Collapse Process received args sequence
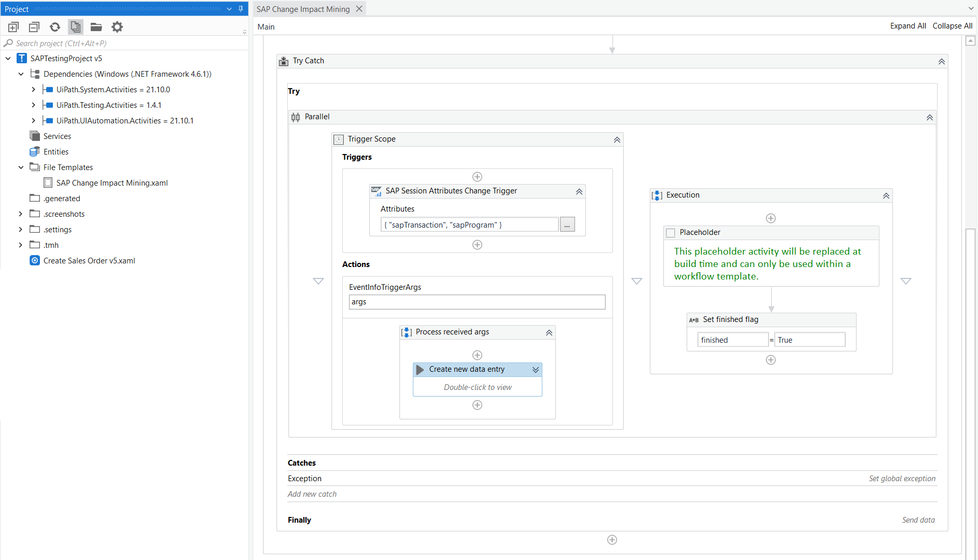This screenshot has width=978, height=560. [x=549, y=333]
